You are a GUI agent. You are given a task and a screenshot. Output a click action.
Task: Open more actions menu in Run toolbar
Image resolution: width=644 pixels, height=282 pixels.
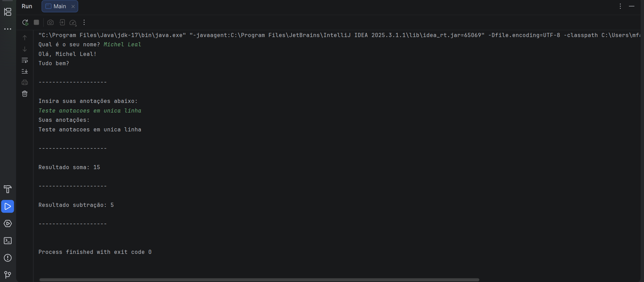click(x=84, y=23)
